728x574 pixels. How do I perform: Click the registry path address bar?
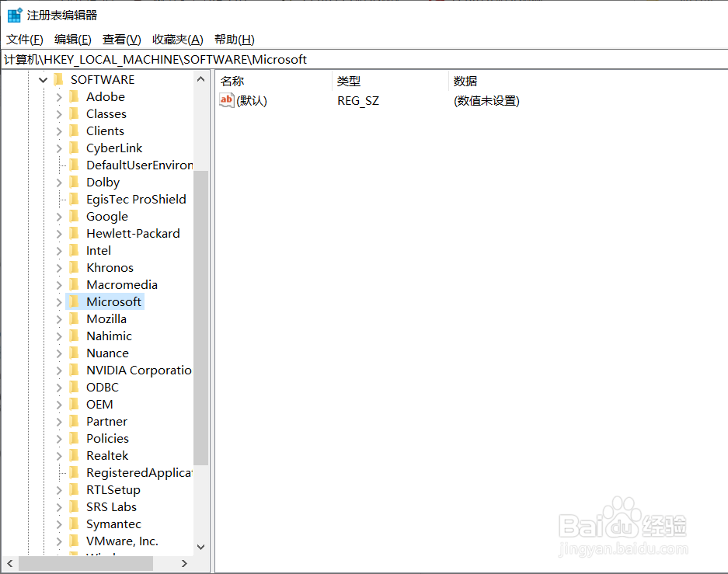(364, 59)
